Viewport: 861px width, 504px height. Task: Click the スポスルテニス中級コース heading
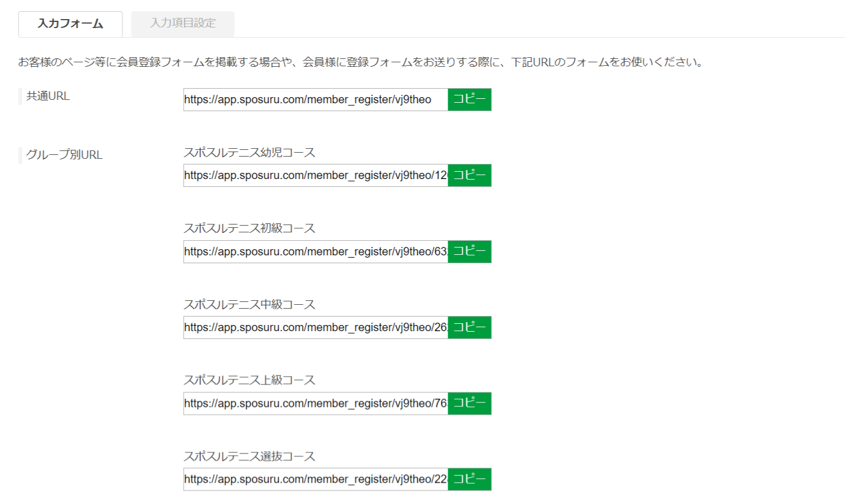249,305
